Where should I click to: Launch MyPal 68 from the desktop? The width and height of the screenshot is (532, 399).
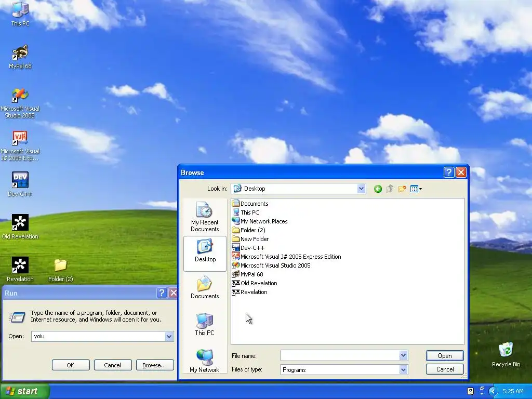click(x=20, y=57)
